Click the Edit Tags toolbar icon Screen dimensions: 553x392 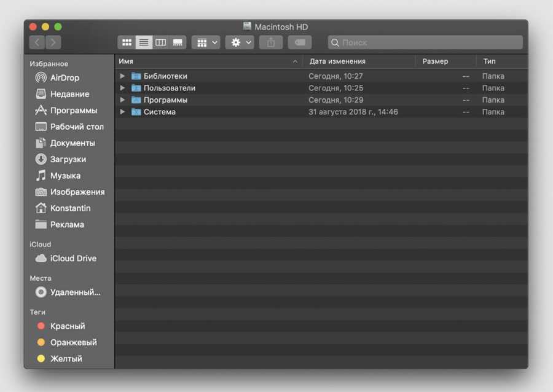coord(299,42)
